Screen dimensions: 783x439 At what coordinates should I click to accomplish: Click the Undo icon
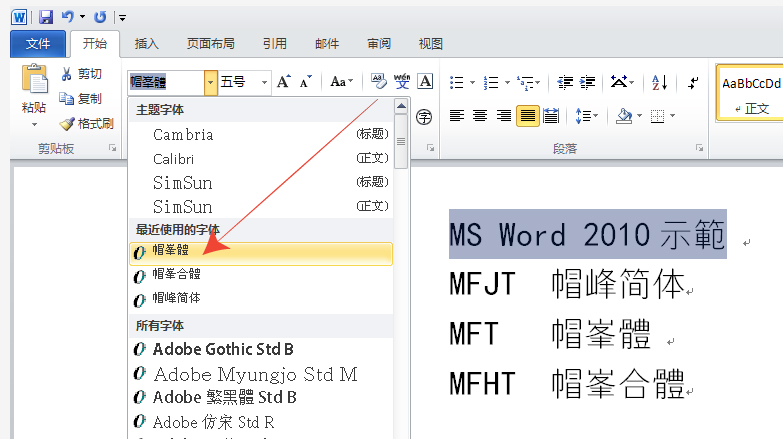click(x=68, y=17)
